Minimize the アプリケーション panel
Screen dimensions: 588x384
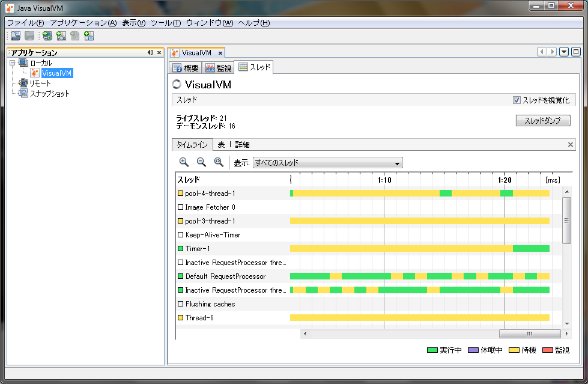coord(150,52)
